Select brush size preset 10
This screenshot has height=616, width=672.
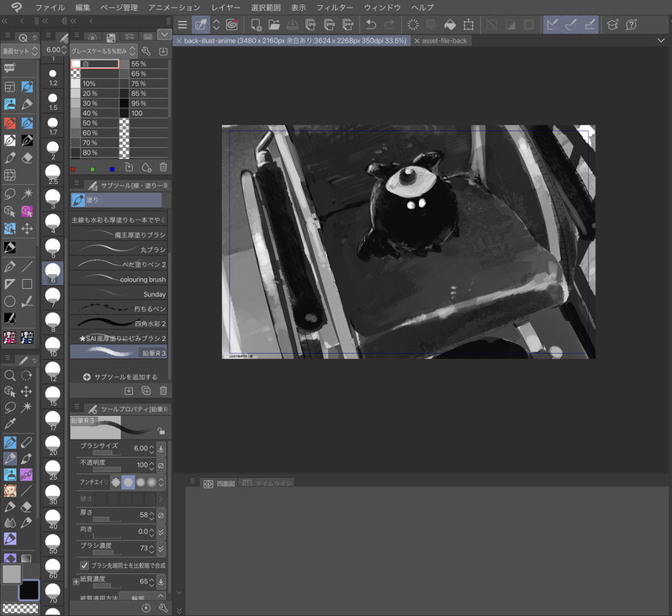[53, 346]
